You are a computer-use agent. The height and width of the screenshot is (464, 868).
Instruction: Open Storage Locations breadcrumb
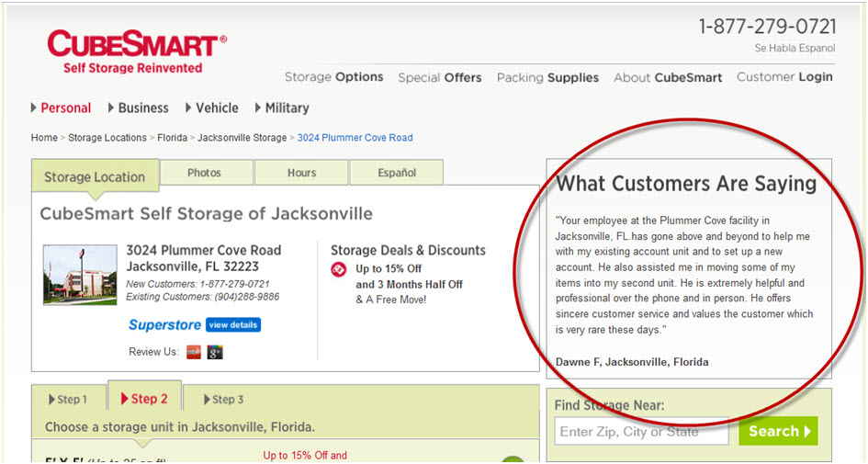[x=107, y=138]
